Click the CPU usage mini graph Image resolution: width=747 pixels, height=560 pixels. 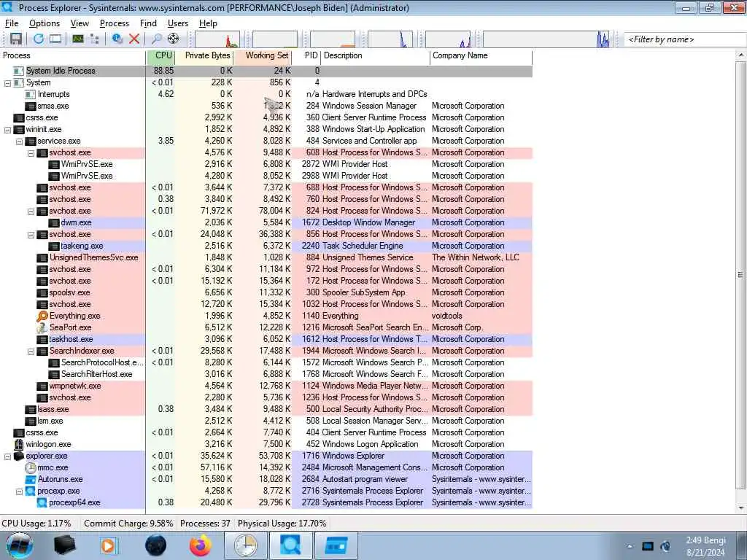(217, 39)
